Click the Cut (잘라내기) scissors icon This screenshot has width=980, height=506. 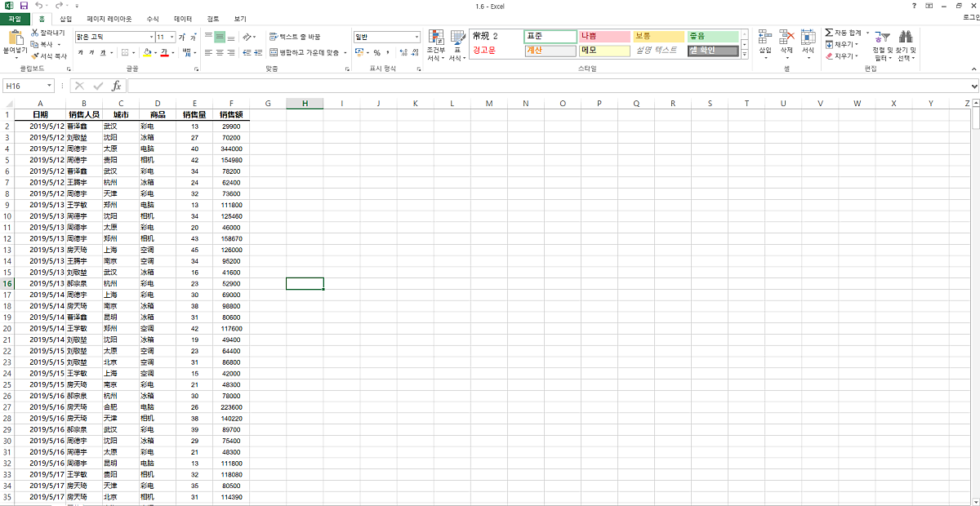[35, 33]
